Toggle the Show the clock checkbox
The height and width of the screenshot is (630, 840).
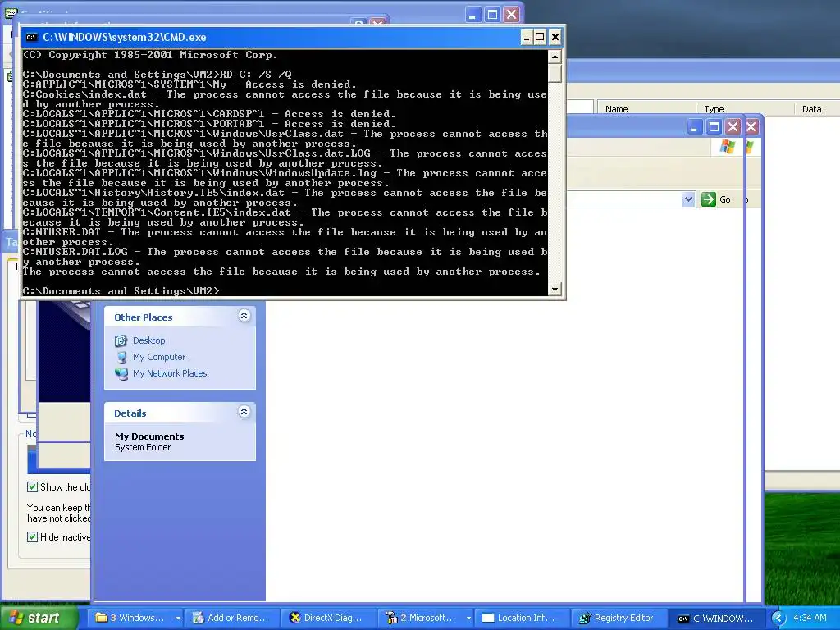click(32, 487)
